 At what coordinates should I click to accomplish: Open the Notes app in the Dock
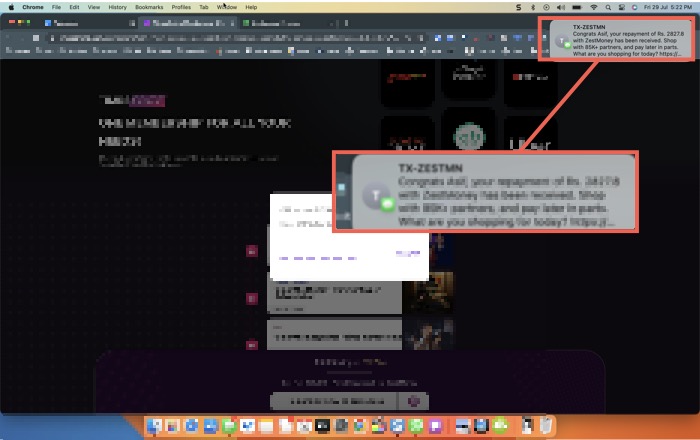pyautogui.click(x=267, y=426)
